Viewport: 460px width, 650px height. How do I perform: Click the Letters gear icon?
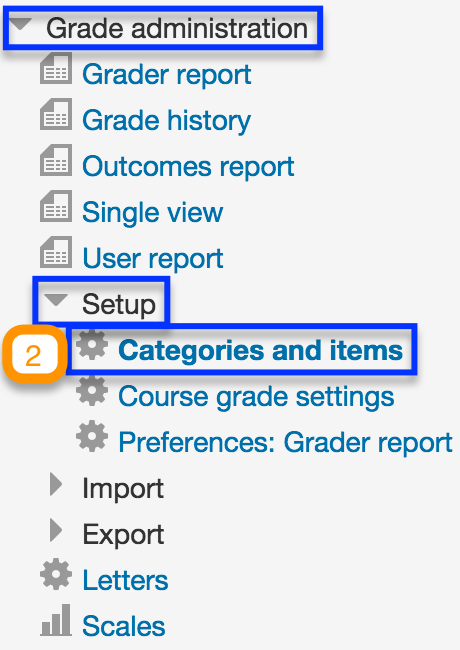click(56, 574)
